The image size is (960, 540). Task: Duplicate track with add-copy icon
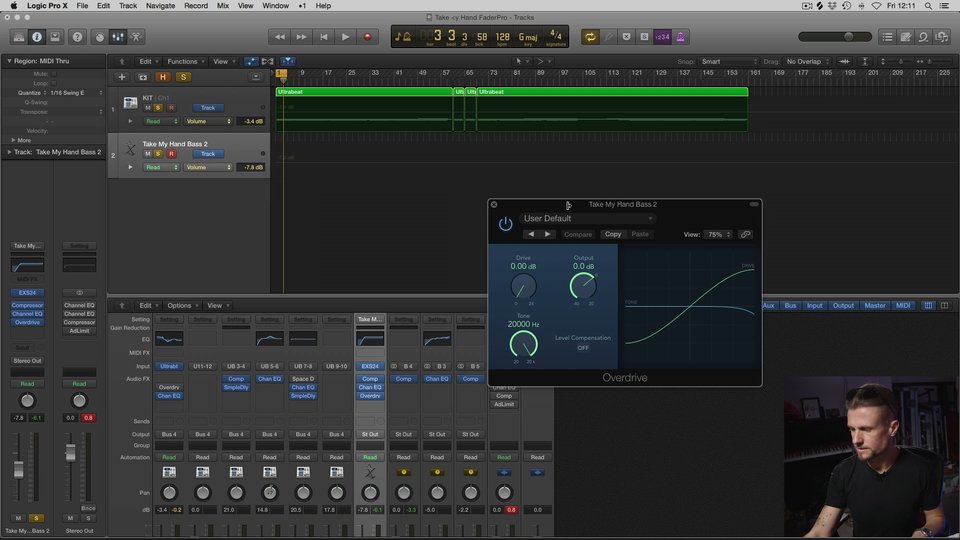(x=143, y=77)
